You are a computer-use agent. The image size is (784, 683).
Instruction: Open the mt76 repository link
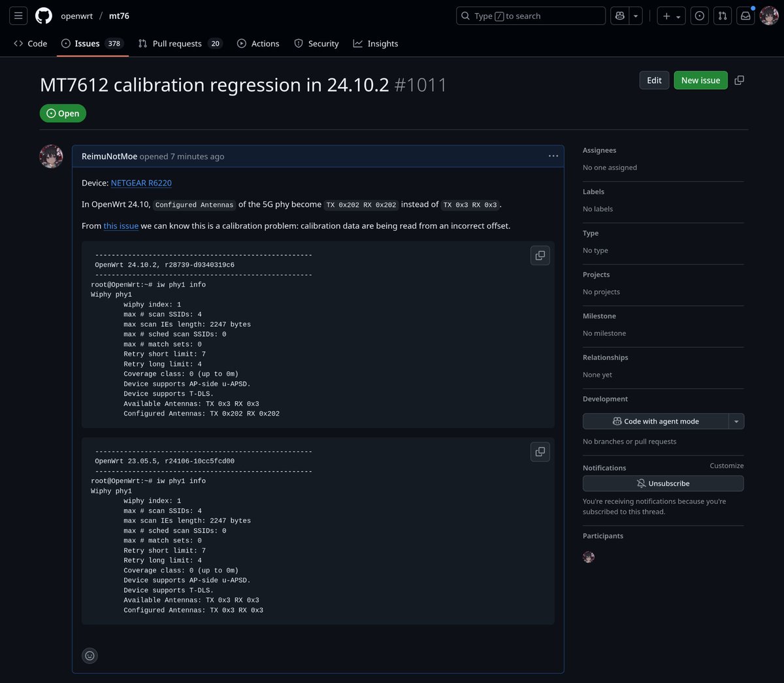pos(119,16)
